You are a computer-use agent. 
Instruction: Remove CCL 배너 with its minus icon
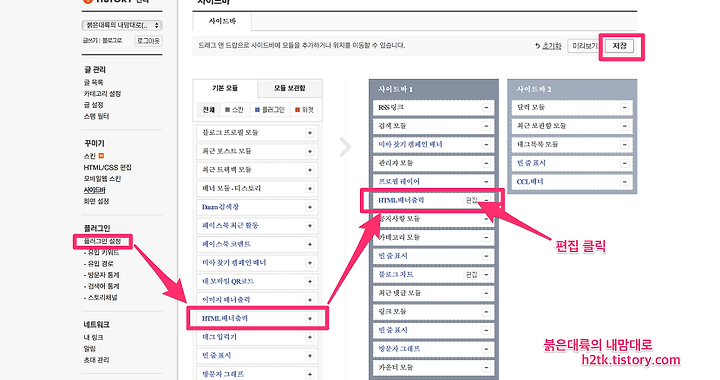click(x=624, y=182)
